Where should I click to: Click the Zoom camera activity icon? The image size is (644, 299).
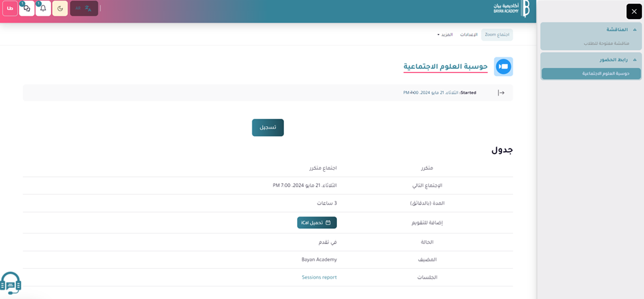503,67
